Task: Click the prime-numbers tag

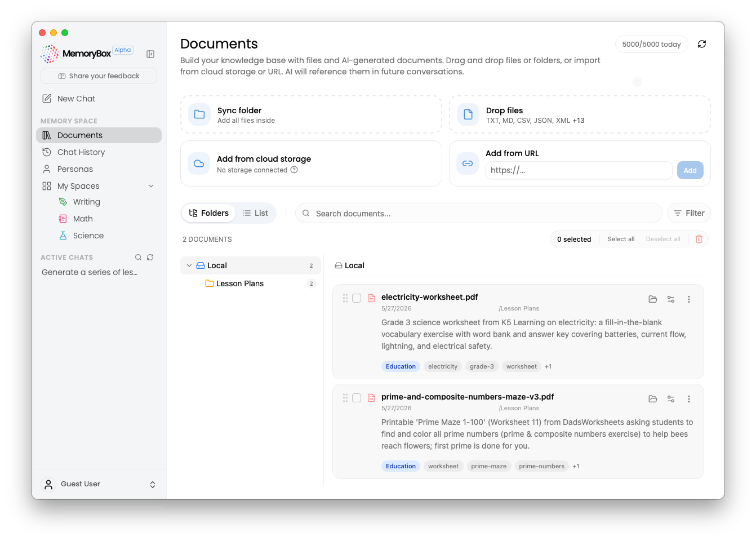Action: click(x=541, y=466)
